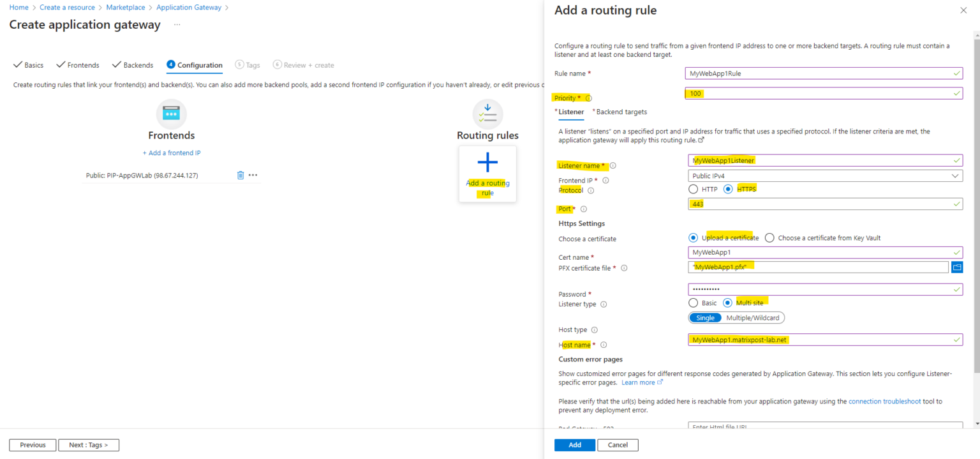Click the plus icon to add a routing rule
980x459 pixels.
point(487,162)
